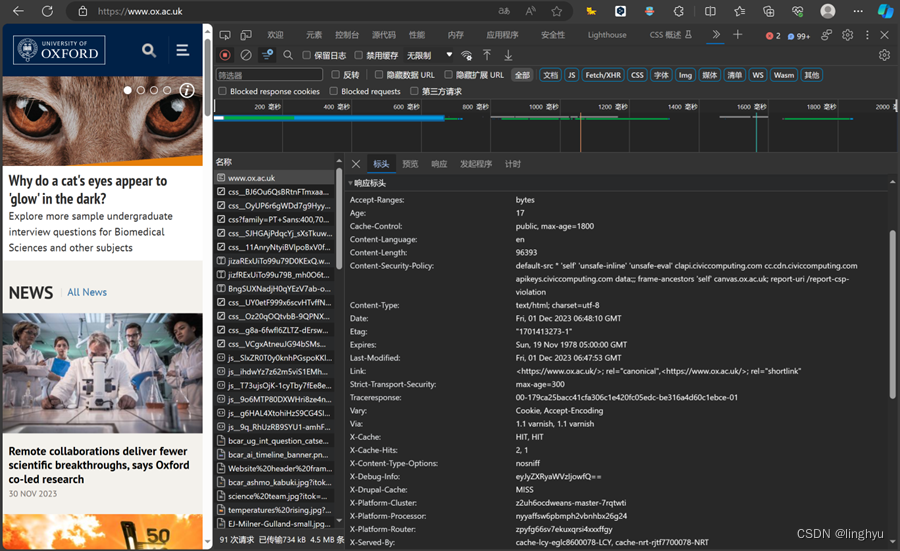Select the inspect element picker icon
900x551 pixels.
(x=225, y=35)
